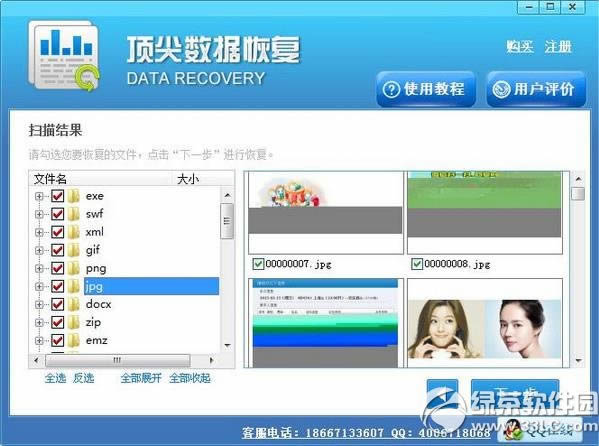This screenshot has height=446, width=599.
Task: Uncheck the swf folder checkbox
Action: [x=57, y=214]
